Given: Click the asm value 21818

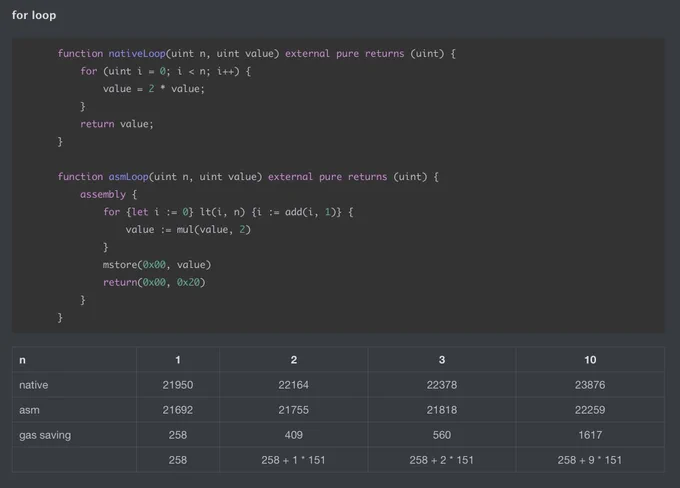Looking at the screenshot, I should [442, 410].
